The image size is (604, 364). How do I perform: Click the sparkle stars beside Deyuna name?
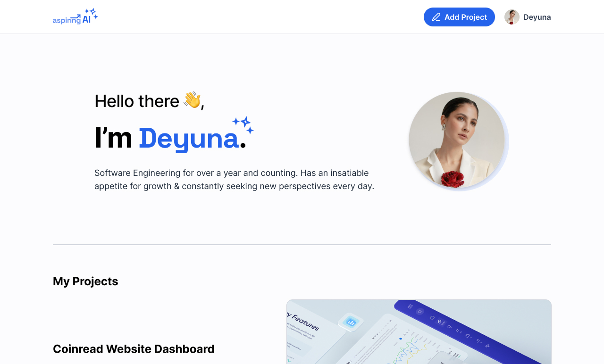pos(243,125)
